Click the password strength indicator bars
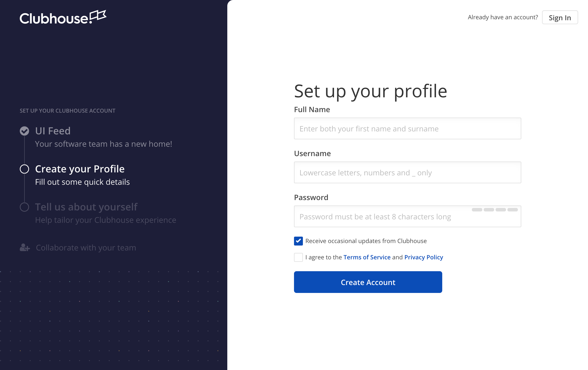 pyautogui.click(x=495, y=209)
